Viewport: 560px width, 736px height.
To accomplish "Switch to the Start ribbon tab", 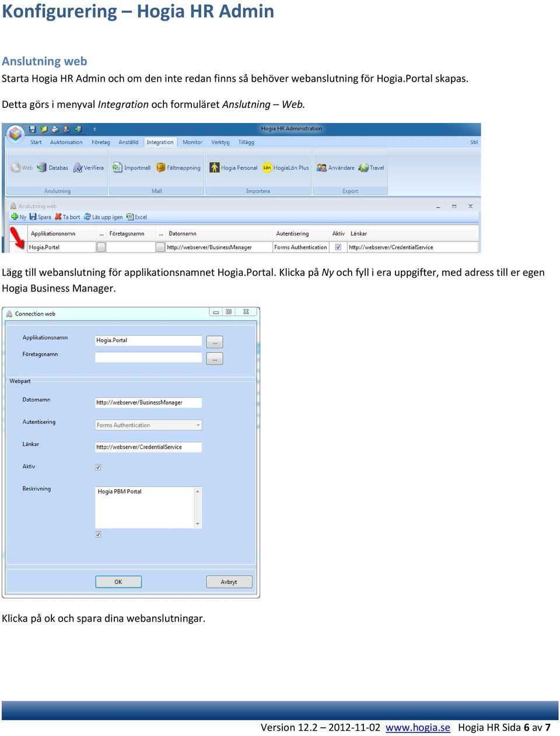I will [36, 142].
